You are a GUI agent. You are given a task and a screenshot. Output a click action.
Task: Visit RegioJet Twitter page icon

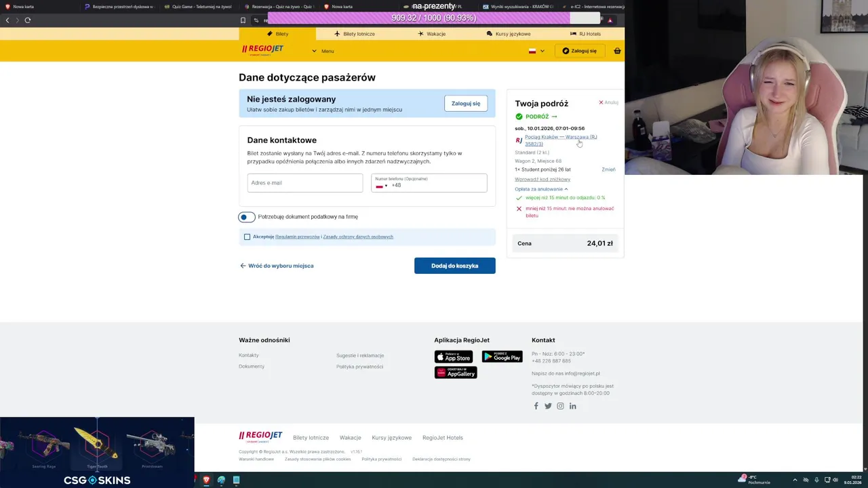(x=548, y=406)
